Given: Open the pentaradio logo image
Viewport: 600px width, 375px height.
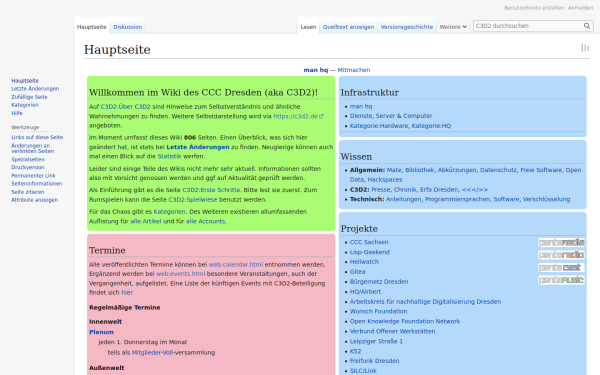Looking at the screenshot, I should [561, 255].
